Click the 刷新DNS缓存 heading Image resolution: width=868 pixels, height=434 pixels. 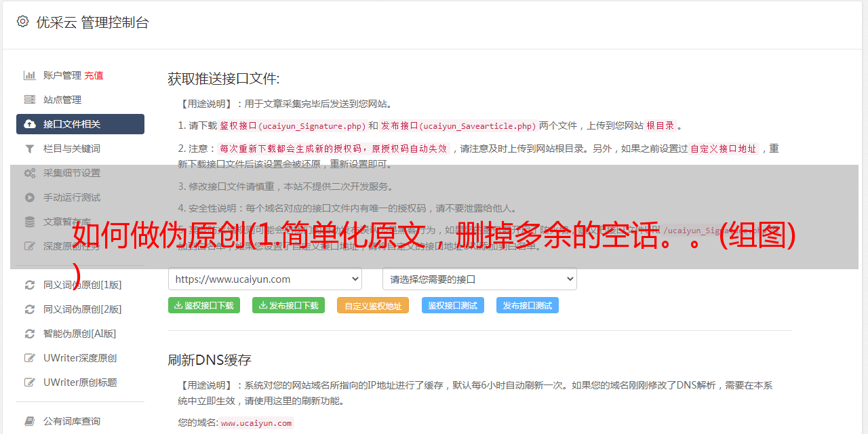(210, 360)
